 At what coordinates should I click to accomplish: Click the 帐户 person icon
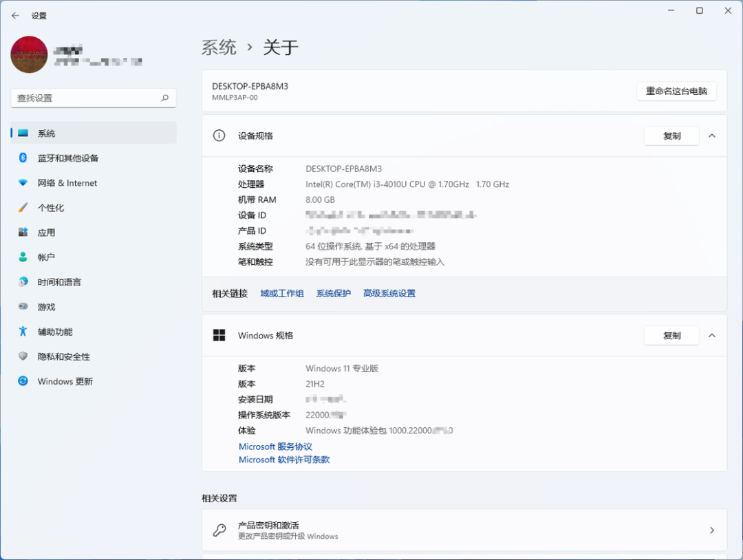tap(23, 257)
